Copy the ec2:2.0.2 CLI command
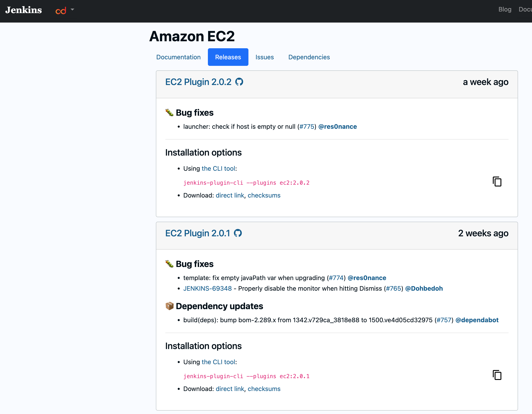This screenshot has width=532, height=414. pos(497,182)
